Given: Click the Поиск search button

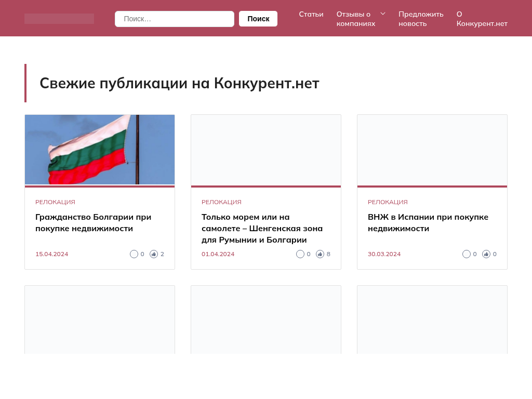Looking at the screenshot, I should [258, 19].
